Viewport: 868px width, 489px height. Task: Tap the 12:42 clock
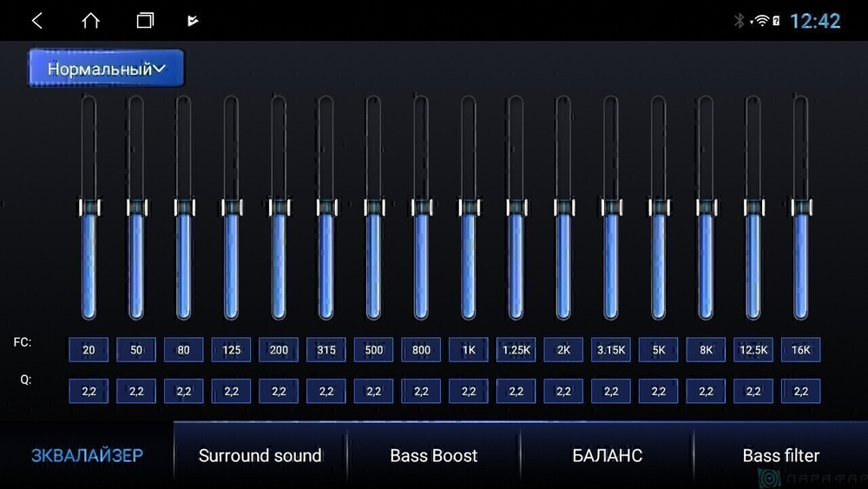click(815, 21)
